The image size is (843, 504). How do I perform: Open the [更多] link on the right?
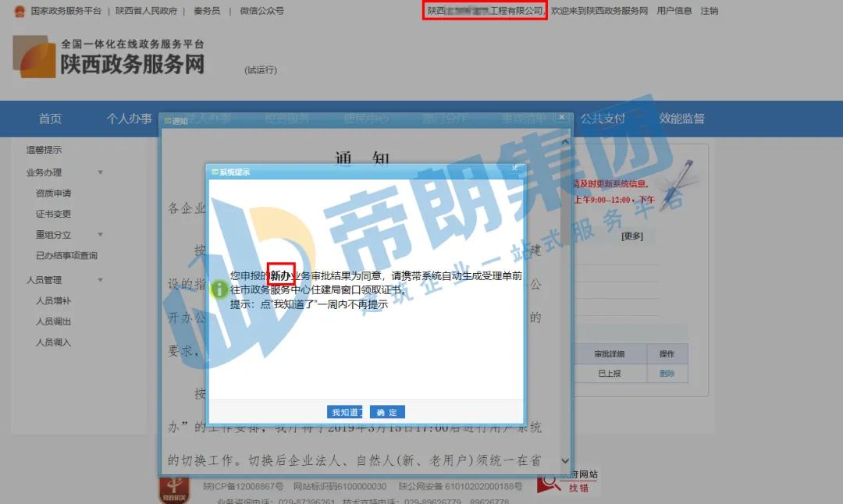[632, 236]
